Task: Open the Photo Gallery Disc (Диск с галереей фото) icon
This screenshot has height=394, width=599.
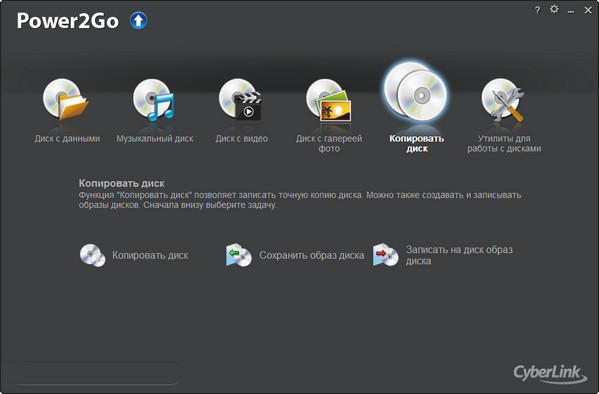Action: (328, 100)
